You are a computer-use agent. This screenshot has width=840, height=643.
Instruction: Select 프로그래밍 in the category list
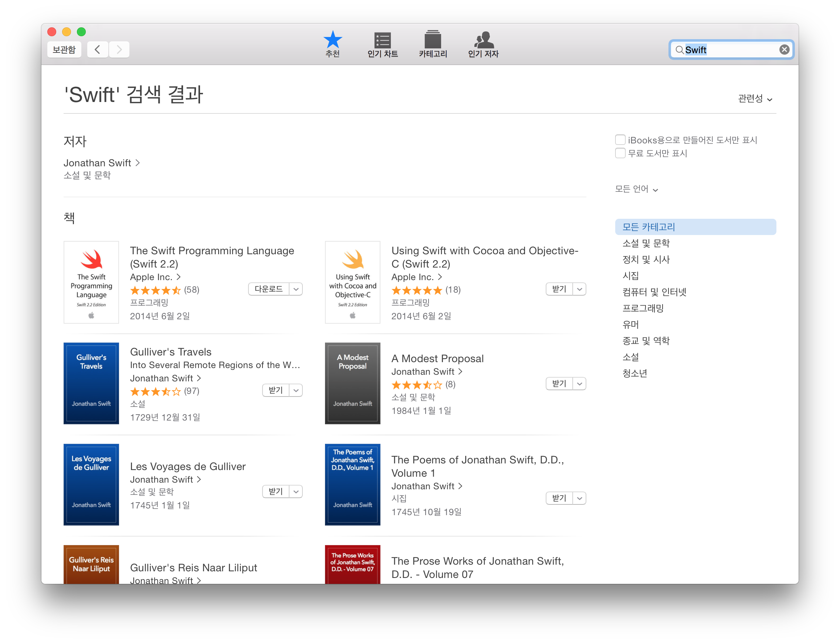click(x=643, y=308)
